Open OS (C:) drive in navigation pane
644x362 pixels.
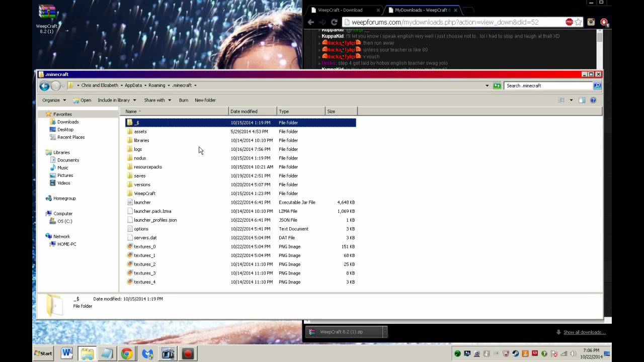pyautogui.click(x=64, y=221)
